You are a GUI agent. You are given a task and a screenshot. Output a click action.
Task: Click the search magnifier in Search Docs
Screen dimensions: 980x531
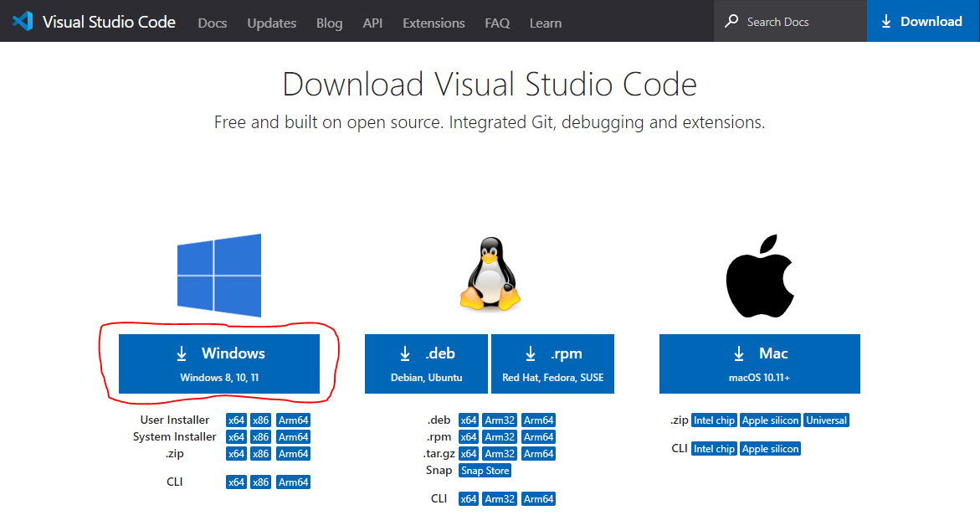pyautogui.click(x=731, y=21)
